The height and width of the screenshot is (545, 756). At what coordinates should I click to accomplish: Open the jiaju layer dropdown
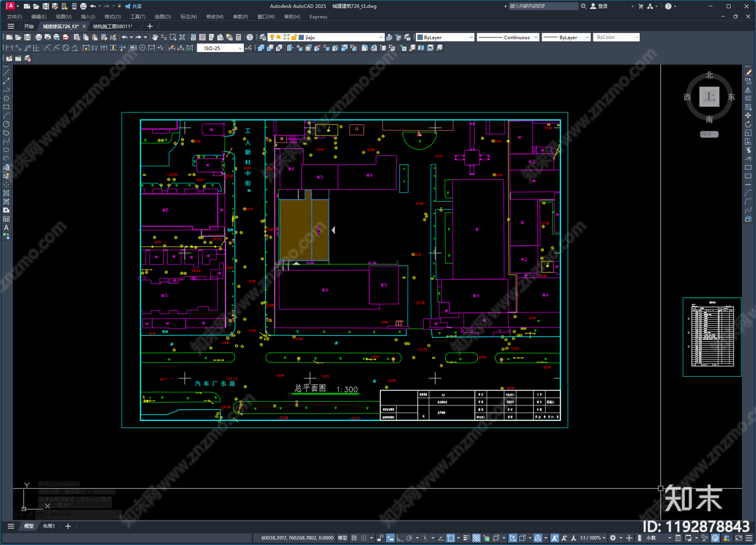point(381,37)
